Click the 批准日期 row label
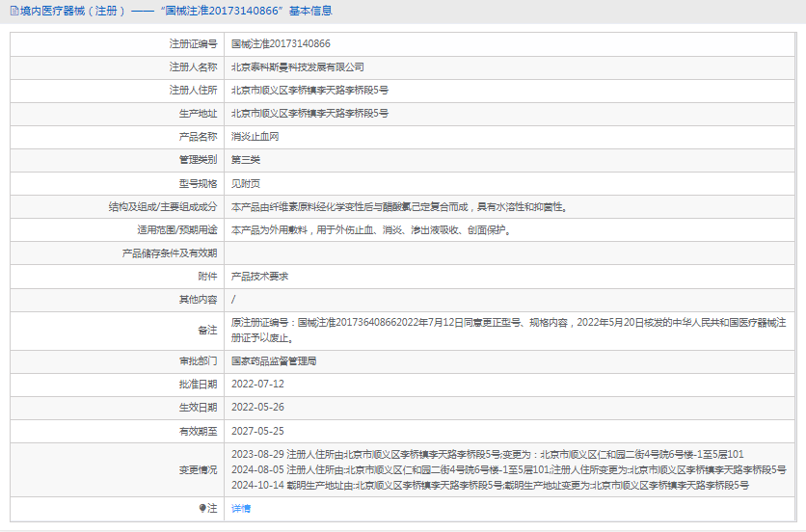The image size is (806, 532). coord(198,384)
